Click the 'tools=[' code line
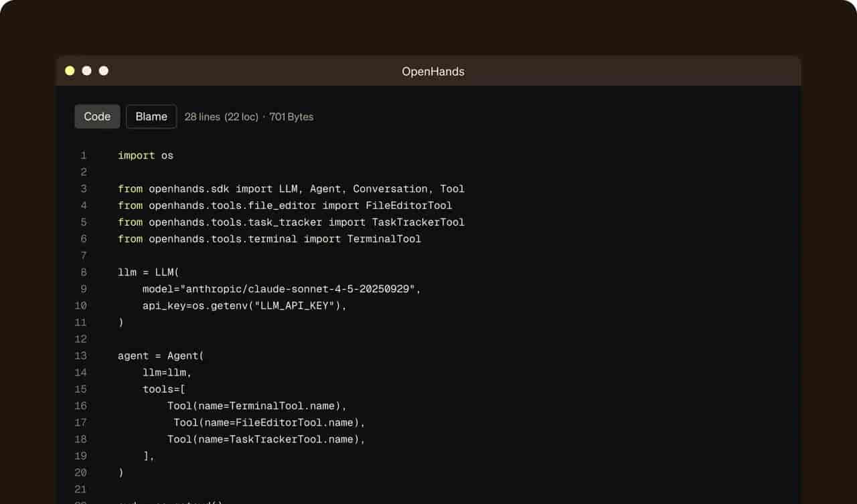Viewport: 857px width, 504px height. [x=164, y=390]
